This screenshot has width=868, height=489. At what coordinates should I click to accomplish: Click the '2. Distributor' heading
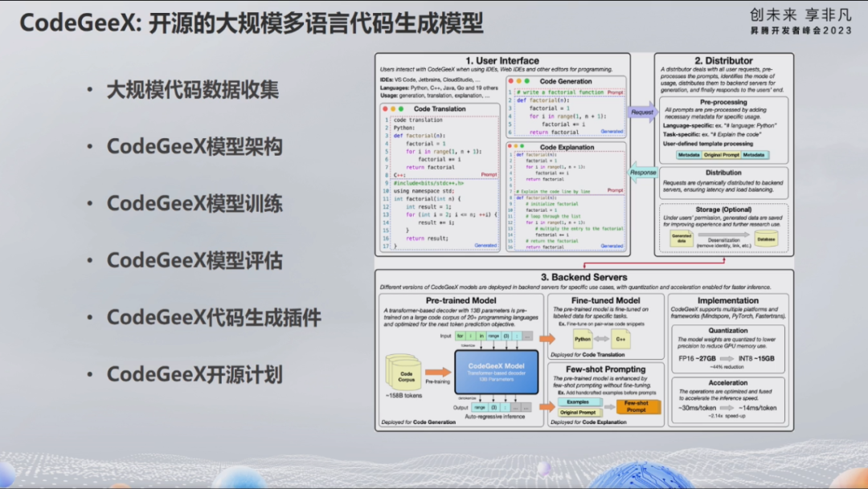723,61
